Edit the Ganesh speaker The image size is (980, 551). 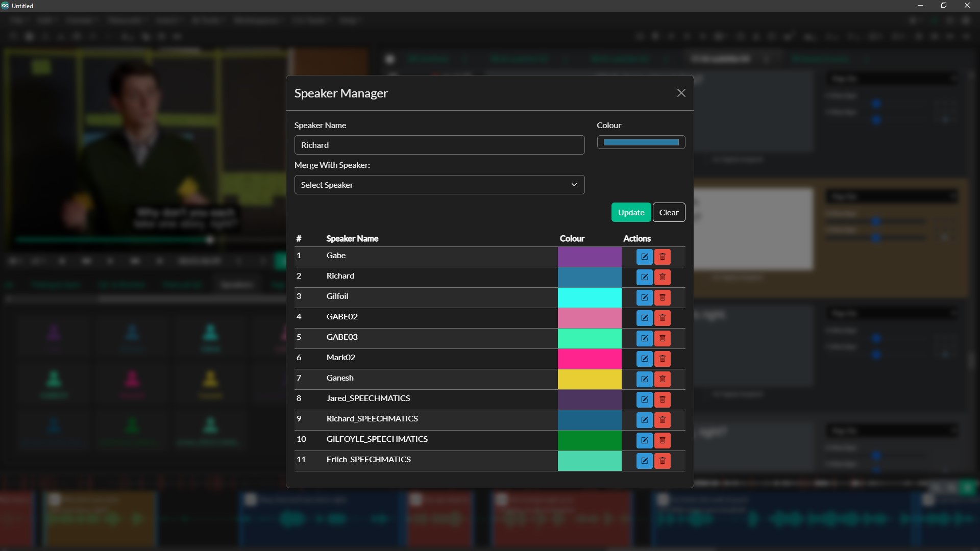click(x=644, y=379)
